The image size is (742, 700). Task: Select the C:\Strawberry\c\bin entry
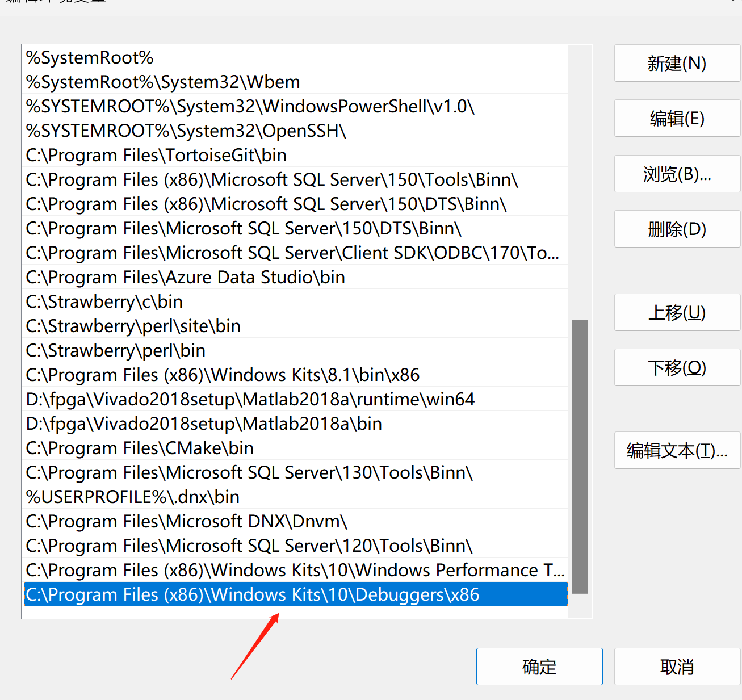pos(296,301)
